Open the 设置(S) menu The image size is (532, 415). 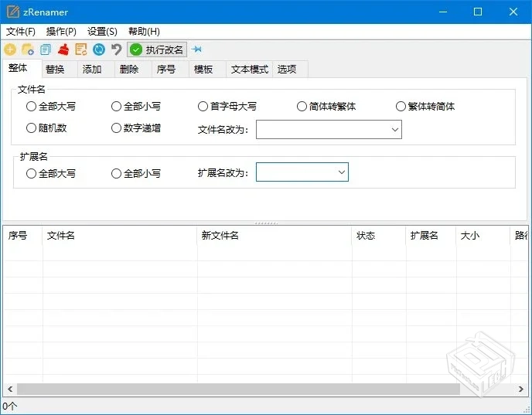pyautogui.click(x=102, y=32)
